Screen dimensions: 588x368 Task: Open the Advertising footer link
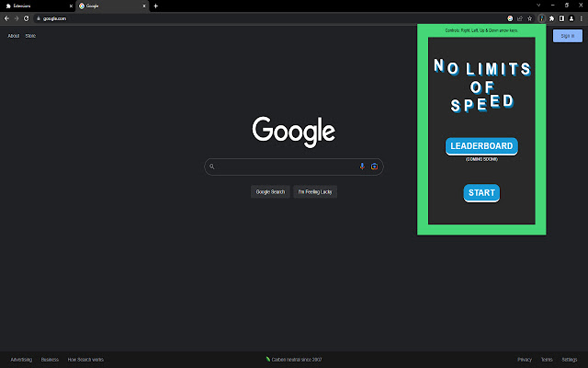tap(21, 360)
